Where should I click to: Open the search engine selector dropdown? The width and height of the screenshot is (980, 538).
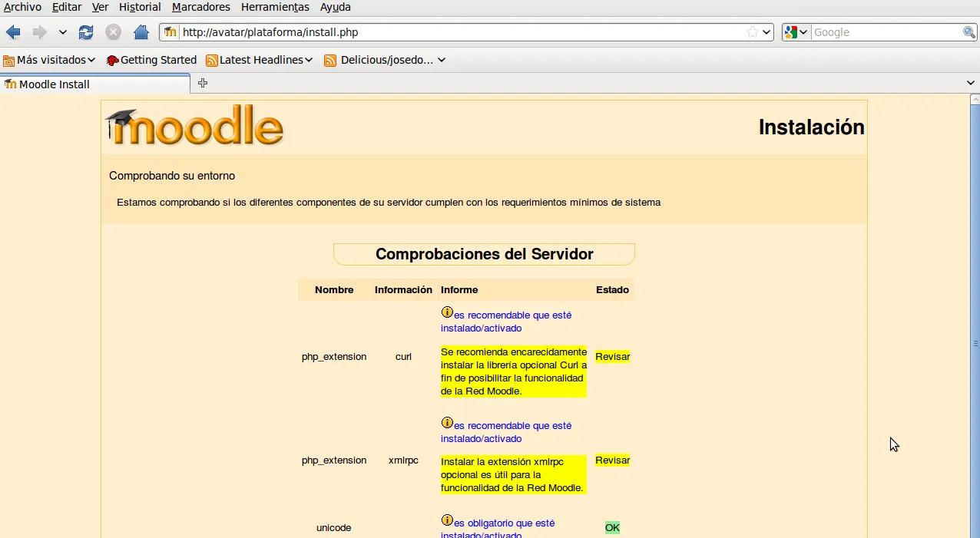[x=796, y=32]
